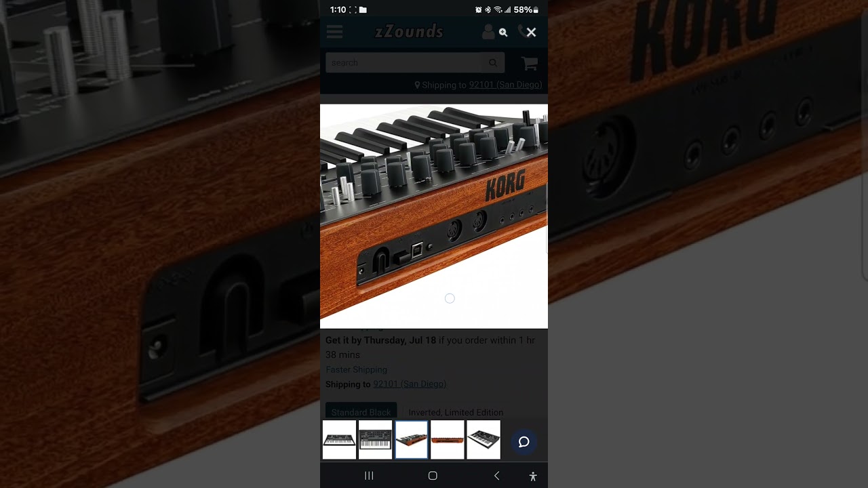Open the accessibility shortcut icon
868x488 pixels.
click(533, 476)
